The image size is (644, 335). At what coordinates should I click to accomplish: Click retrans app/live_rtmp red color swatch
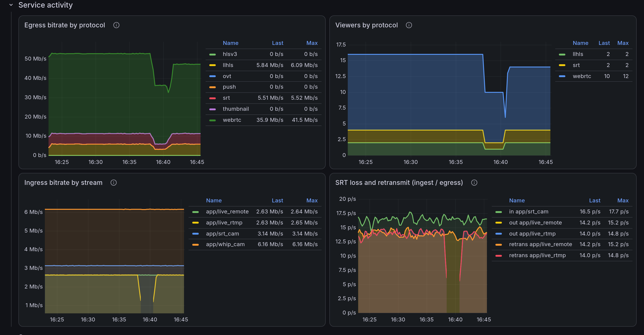click(x=498, y=255)
